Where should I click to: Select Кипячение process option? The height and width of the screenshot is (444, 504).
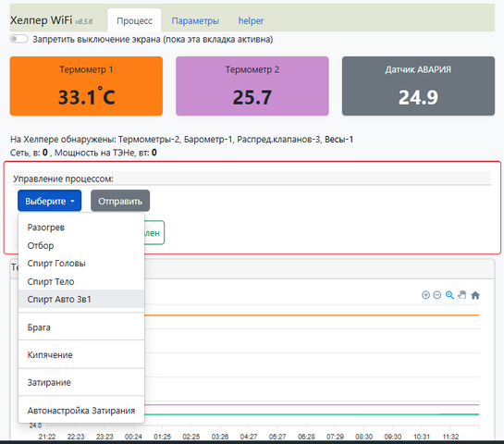81,354
